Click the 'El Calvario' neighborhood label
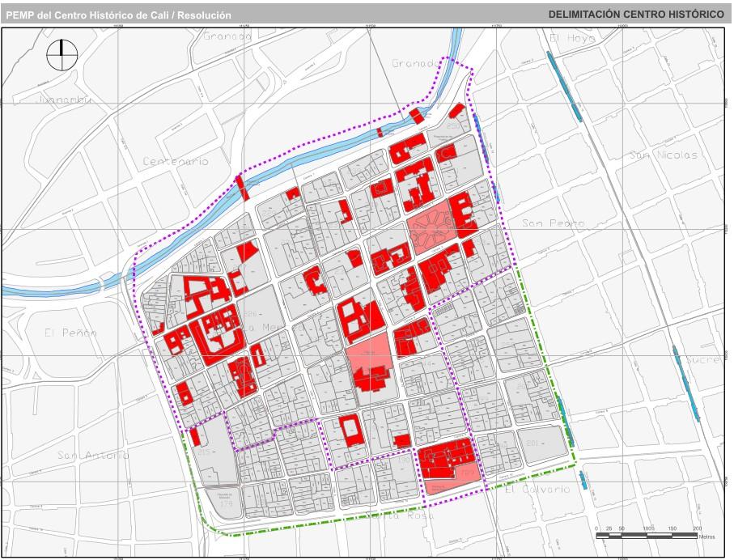Viewport: 734px width, 560px height. [x=538, y=490]
